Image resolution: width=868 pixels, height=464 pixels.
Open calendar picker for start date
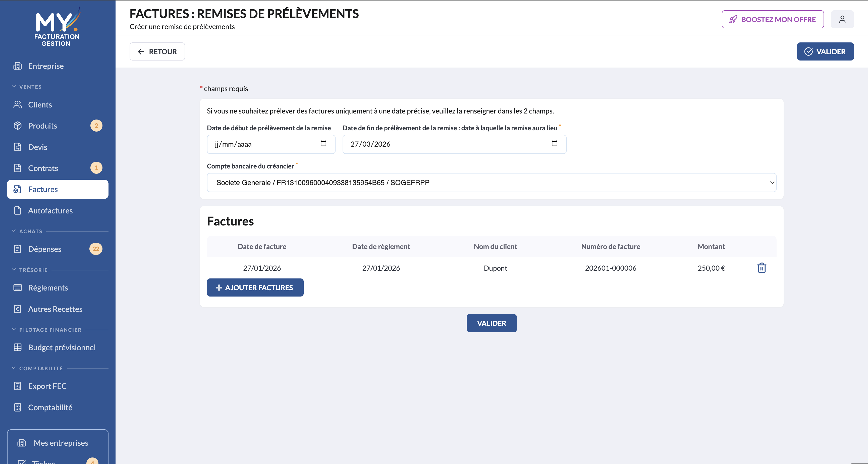(x=323, y=144)
